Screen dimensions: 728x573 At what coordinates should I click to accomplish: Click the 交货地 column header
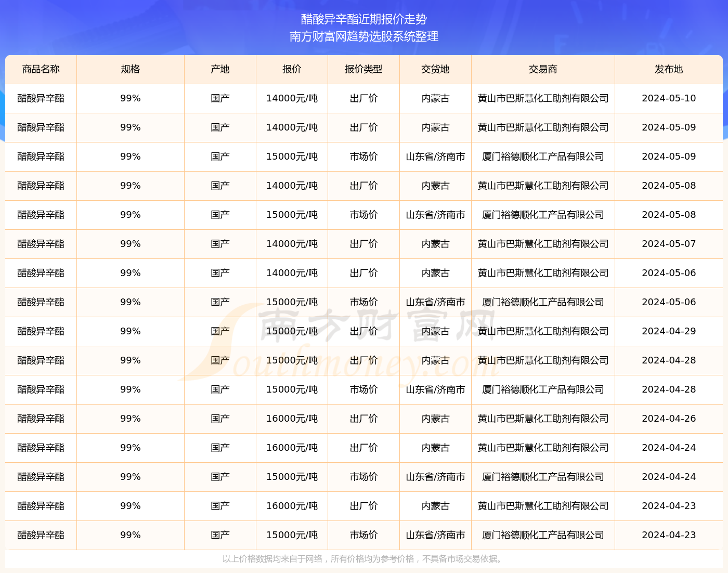435,69
